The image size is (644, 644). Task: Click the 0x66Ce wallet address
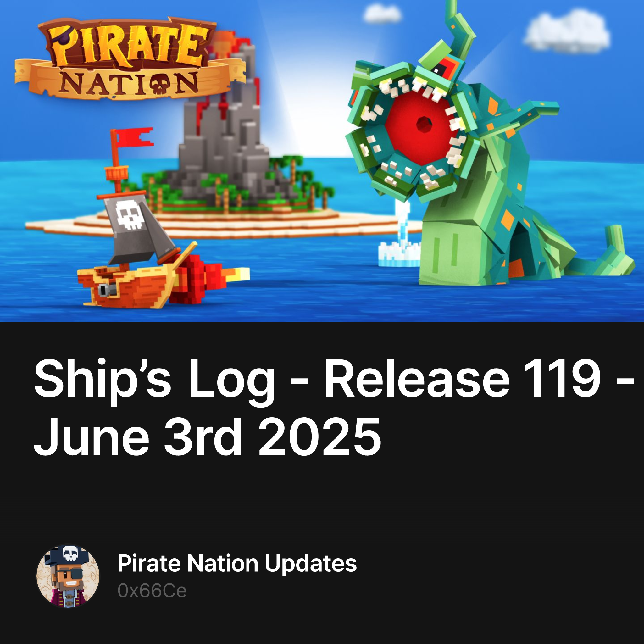(x=152, y=591)
